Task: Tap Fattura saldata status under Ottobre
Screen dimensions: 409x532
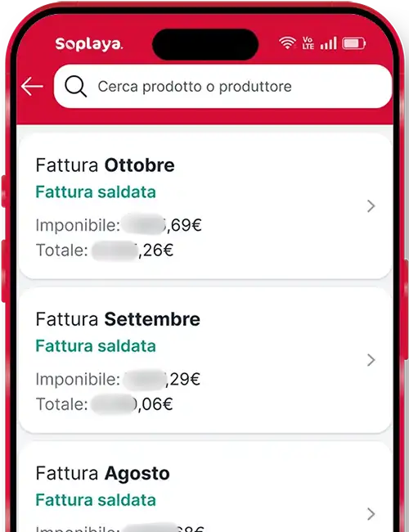Action: click(96, 192)
